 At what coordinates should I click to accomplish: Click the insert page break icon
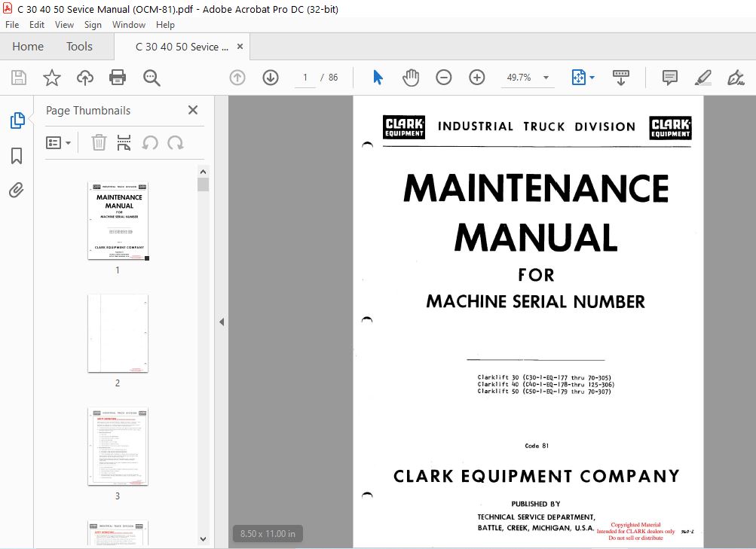[x=124, y=143]
